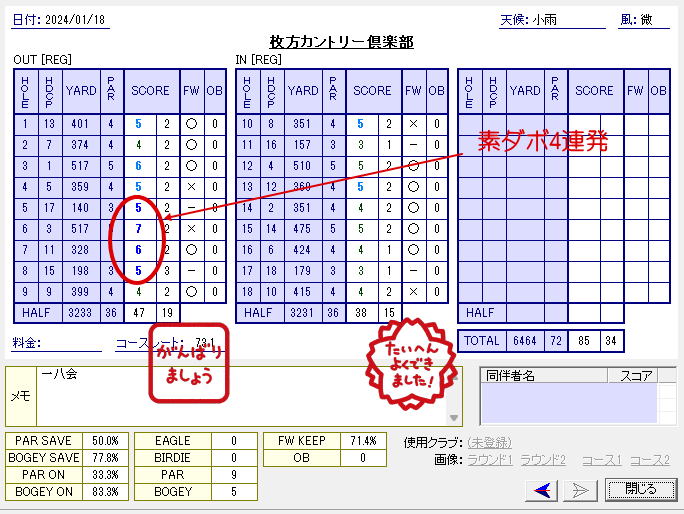Click OUT half yardage 3233

(x=80, y=313)
